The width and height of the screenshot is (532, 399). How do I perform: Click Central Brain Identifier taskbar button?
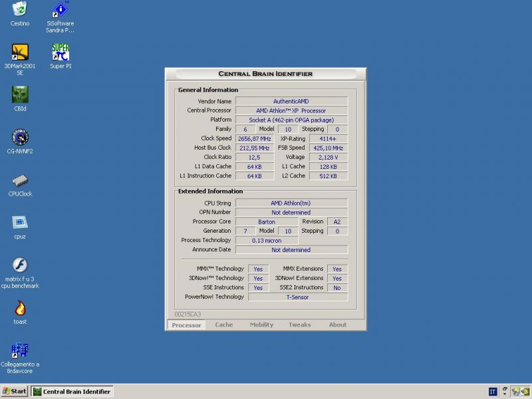click(72, 392)
